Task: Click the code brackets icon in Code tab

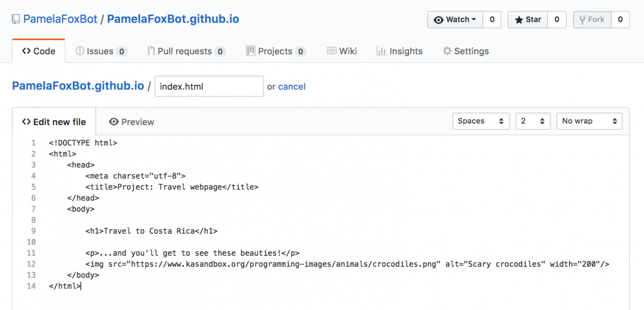Action: tap(27, 51)
